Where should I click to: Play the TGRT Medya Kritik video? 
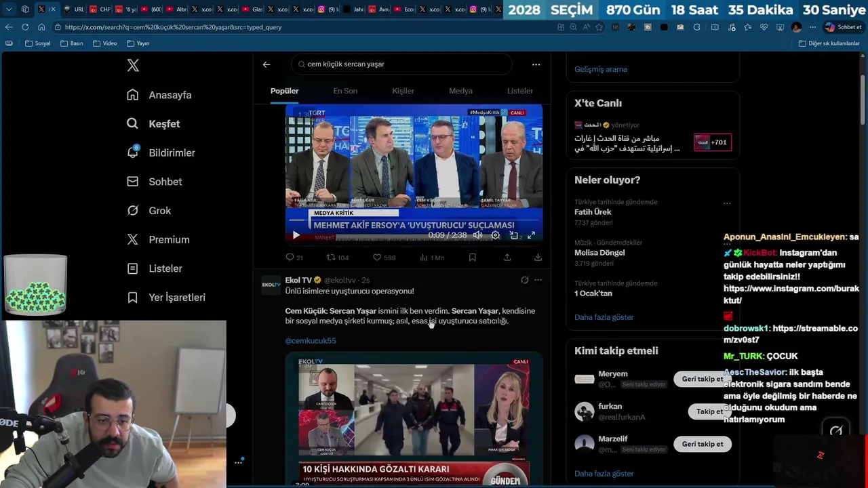pyautogui.click(x=296, y=235)
